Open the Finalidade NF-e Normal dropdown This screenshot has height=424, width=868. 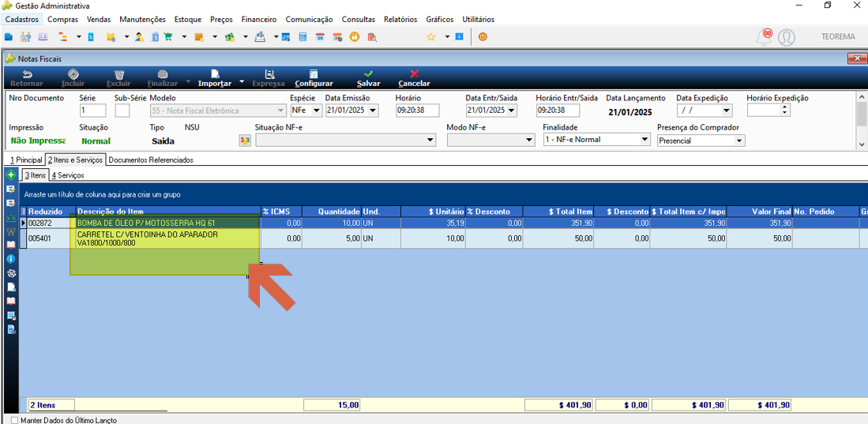pos(644,140)
